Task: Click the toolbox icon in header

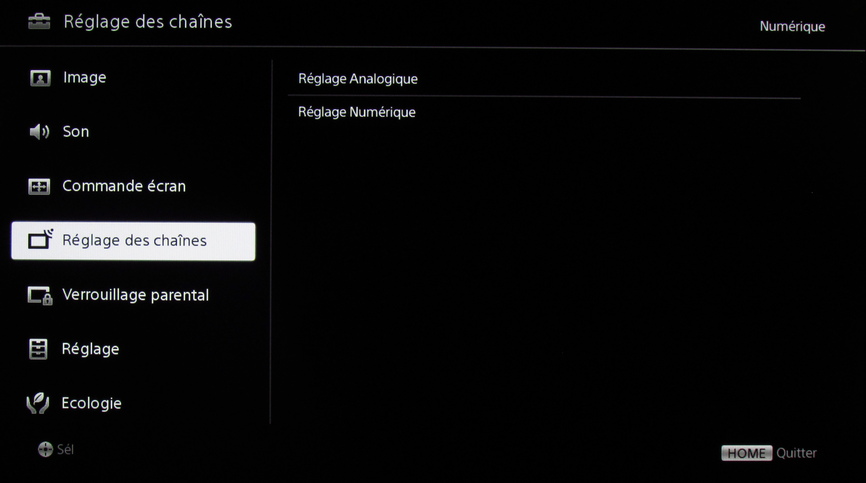Action: click(x=39, y=22)
